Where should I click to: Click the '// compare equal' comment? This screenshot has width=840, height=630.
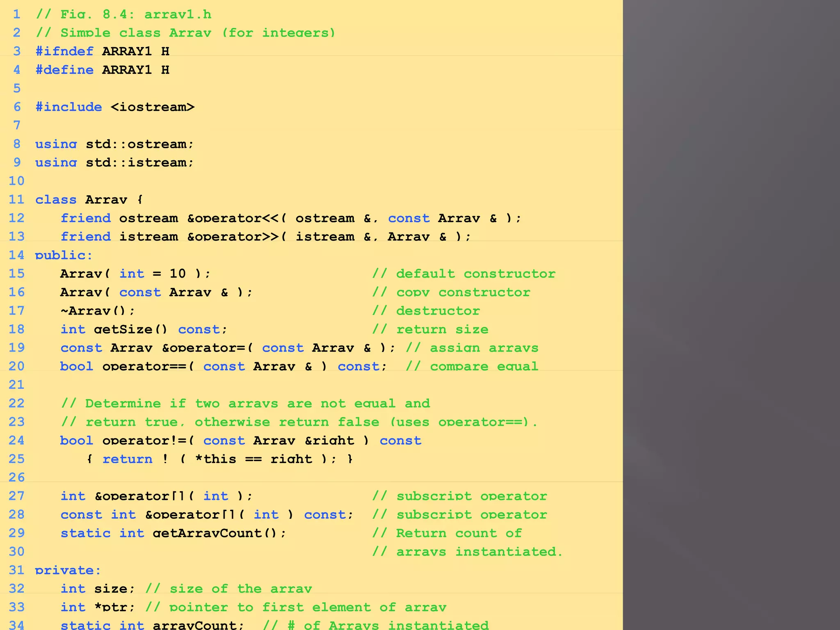click(472, 366)
